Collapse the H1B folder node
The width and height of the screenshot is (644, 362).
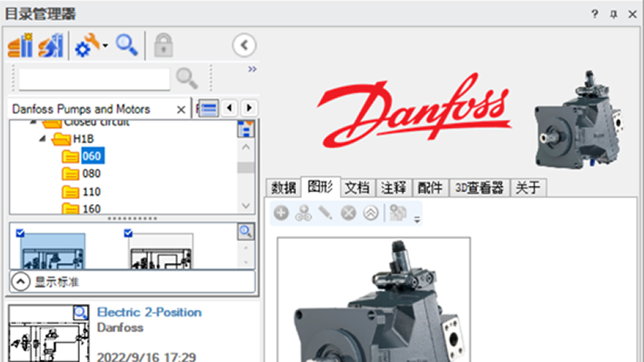(43, 138)
